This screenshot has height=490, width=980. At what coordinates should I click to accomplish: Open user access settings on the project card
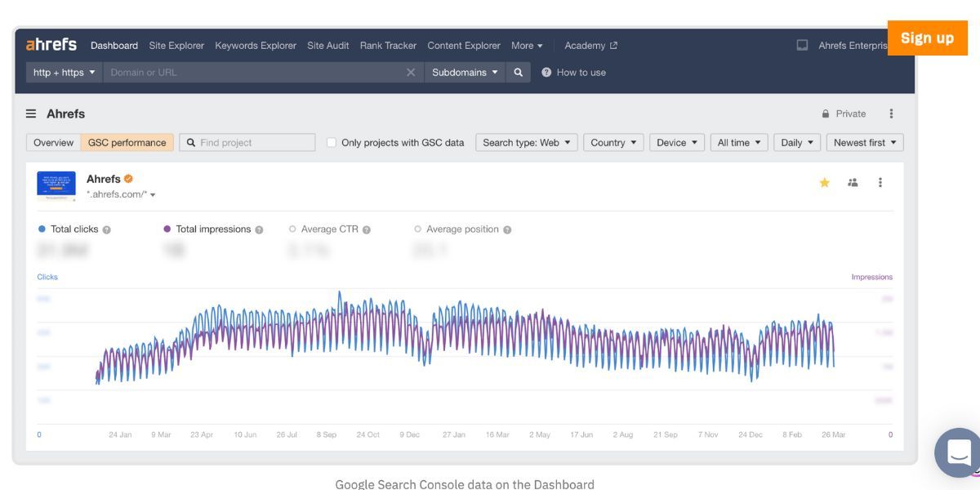pos(853,184)
